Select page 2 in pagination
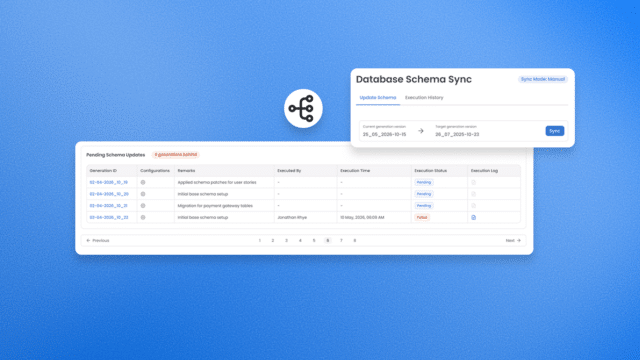 pyautogui.click(x=273, y=240)
